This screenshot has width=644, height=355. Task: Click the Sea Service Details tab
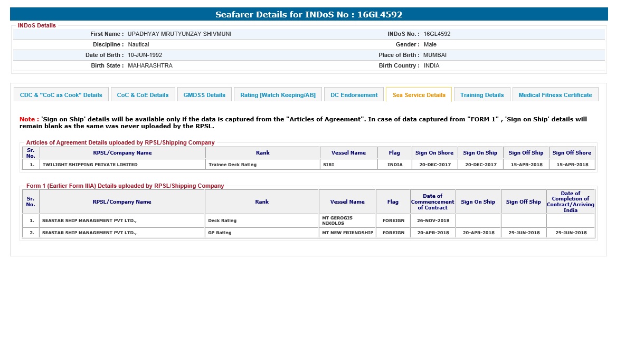click(x=419, y=95)
